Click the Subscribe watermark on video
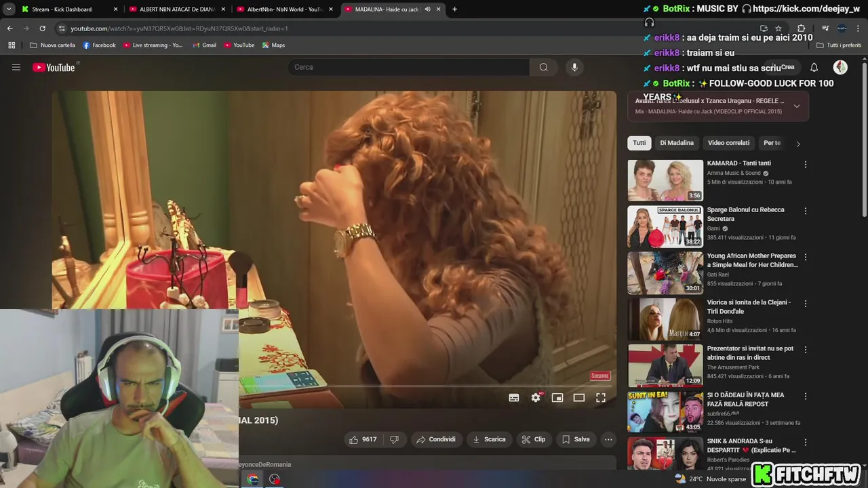The width and height of the screenshot is (868, 488). [x=600, y=375]
